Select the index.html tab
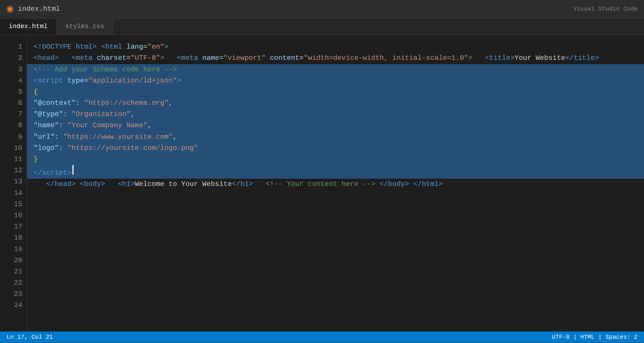 [28, 26]
